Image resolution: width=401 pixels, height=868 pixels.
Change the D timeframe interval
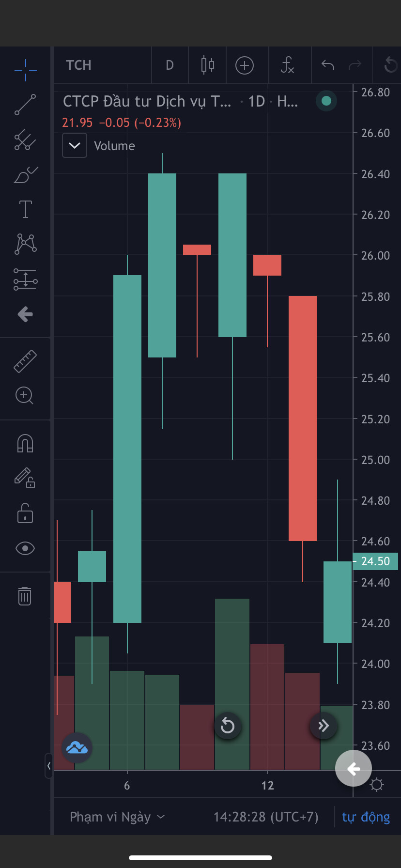[170, 65]
